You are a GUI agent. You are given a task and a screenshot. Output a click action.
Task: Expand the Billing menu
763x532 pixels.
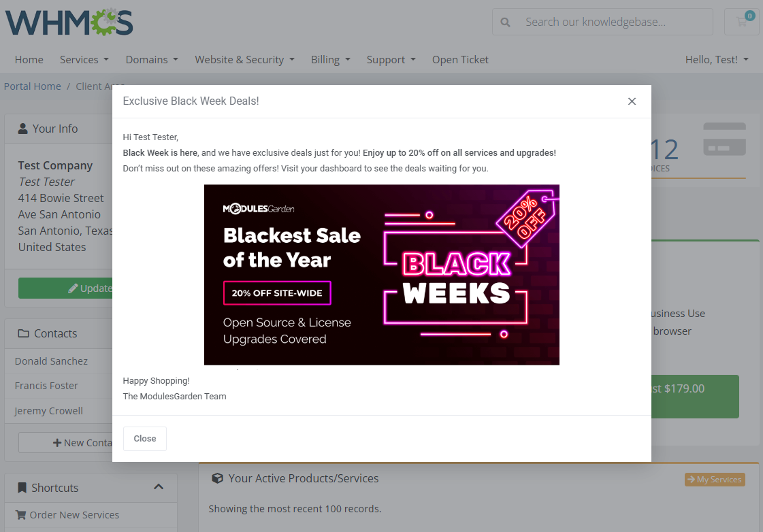click(x=331, y=60)
